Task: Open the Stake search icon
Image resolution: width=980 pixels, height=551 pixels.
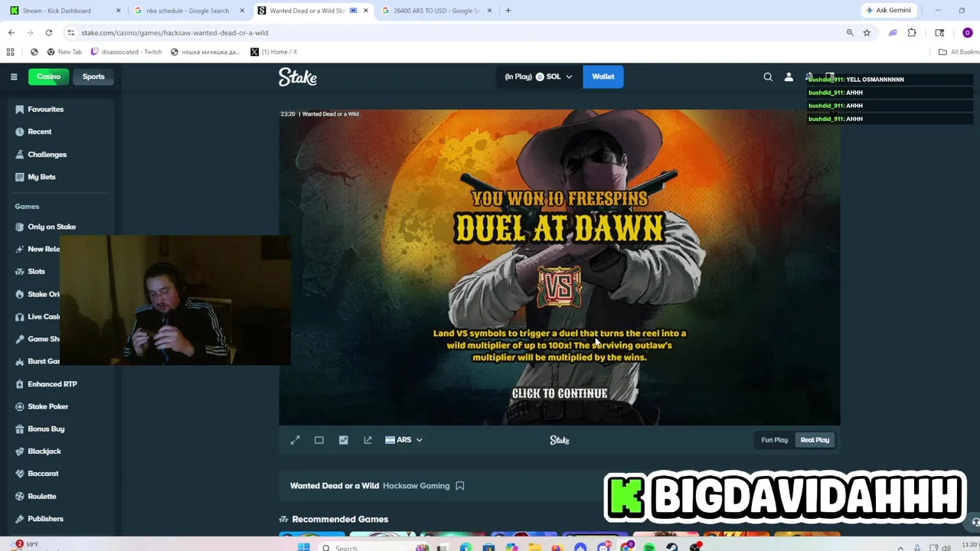Action: click(x=768, y=77)
